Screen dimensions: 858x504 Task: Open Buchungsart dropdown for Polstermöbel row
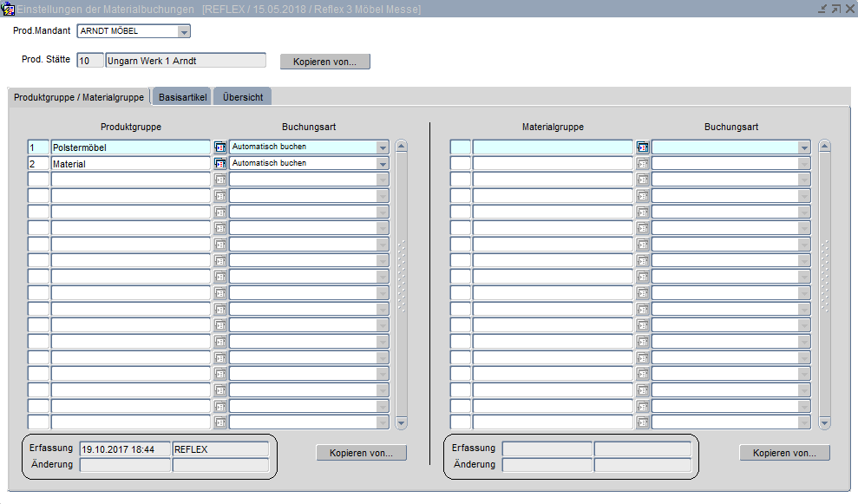pyautogui.click(x=383, y=147)
